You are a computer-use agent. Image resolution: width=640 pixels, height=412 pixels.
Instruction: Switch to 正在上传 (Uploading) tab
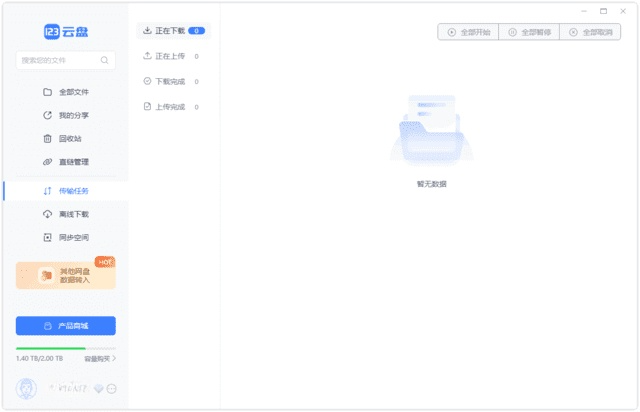click(171, 56)
